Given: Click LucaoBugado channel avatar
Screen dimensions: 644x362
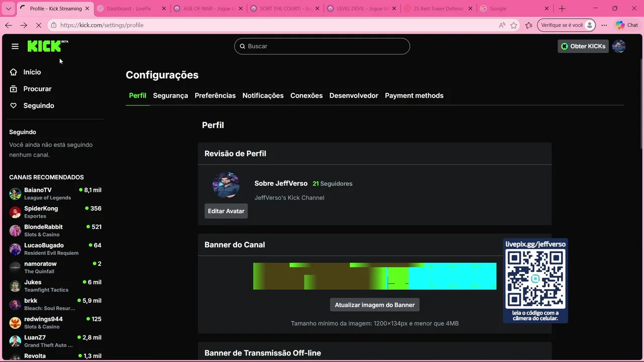Looking at the screenshot, I should click(x=15, y=249).
